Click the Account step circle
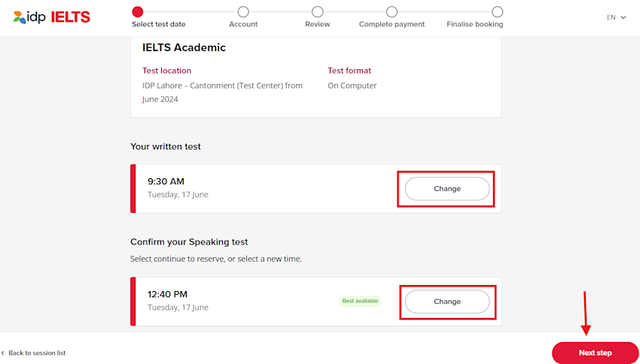 point(243,11)
